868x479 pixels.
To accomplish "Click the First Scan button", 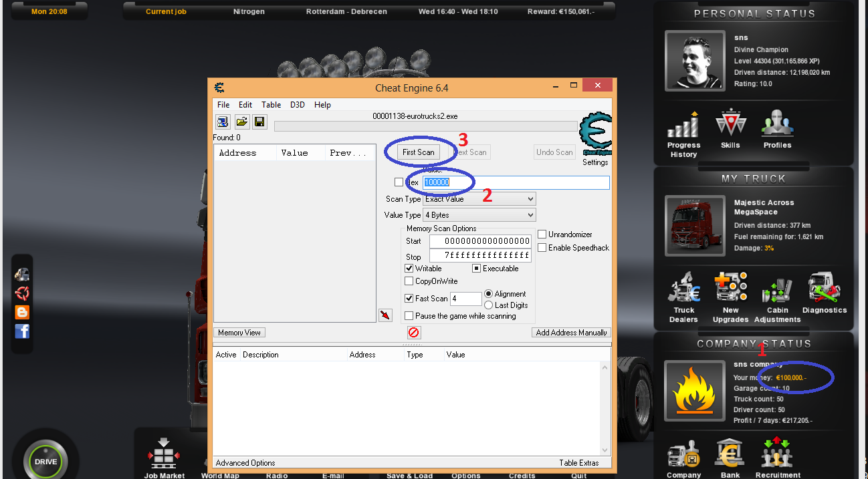I will pos(419,152).
